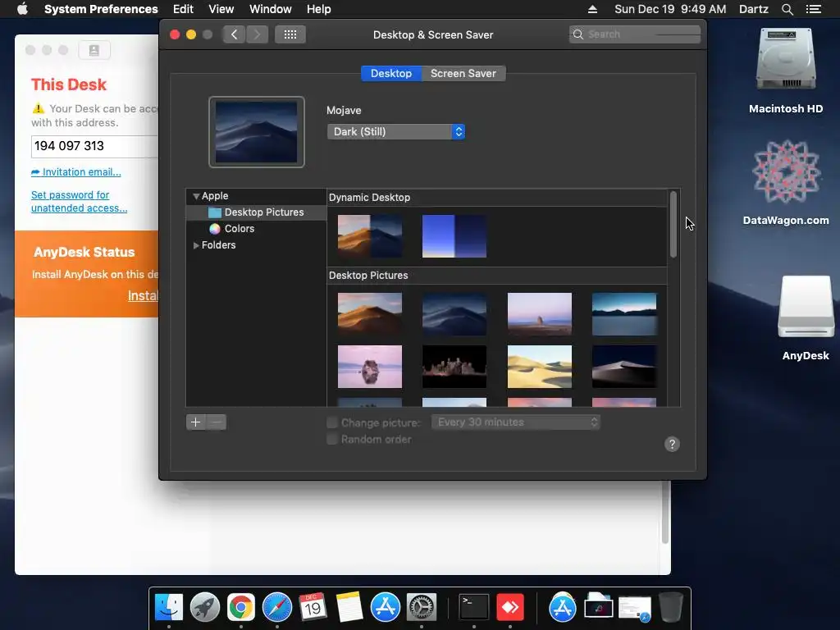
Task: Choose Mojave dynamic desktop thumbnail
Action: click(370, 236)
